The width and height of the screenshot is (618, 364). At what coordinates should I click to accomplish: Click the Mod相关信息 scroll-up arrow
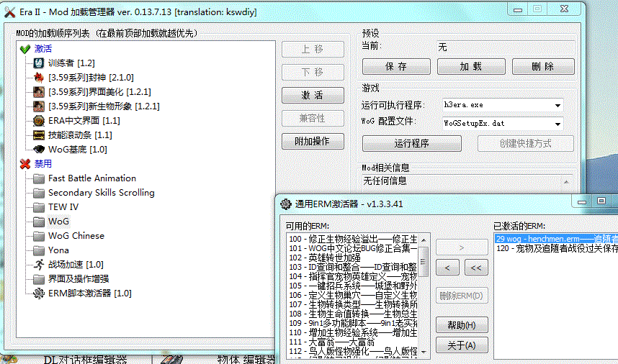coord(566,182)
